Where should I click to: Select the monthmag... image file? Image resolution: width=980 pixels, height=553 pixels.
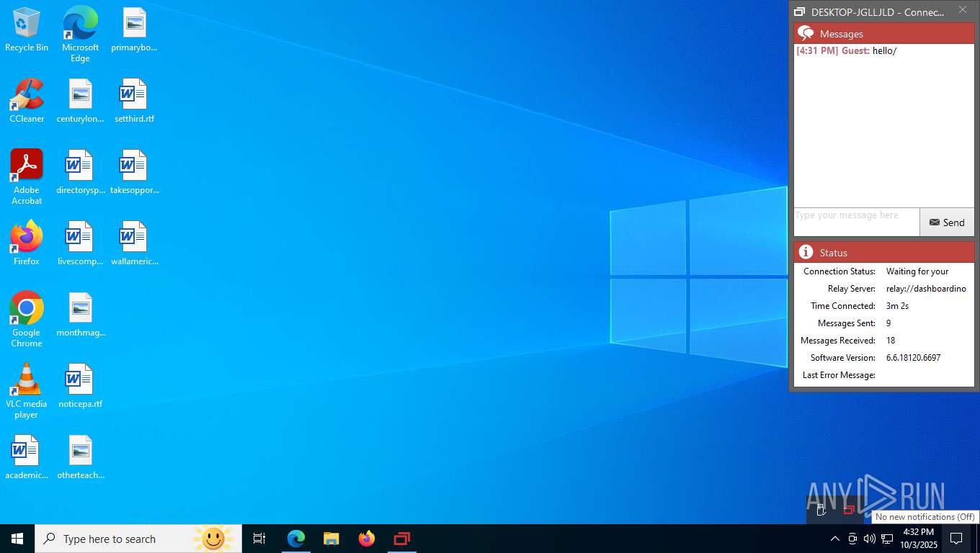(80, 315)
